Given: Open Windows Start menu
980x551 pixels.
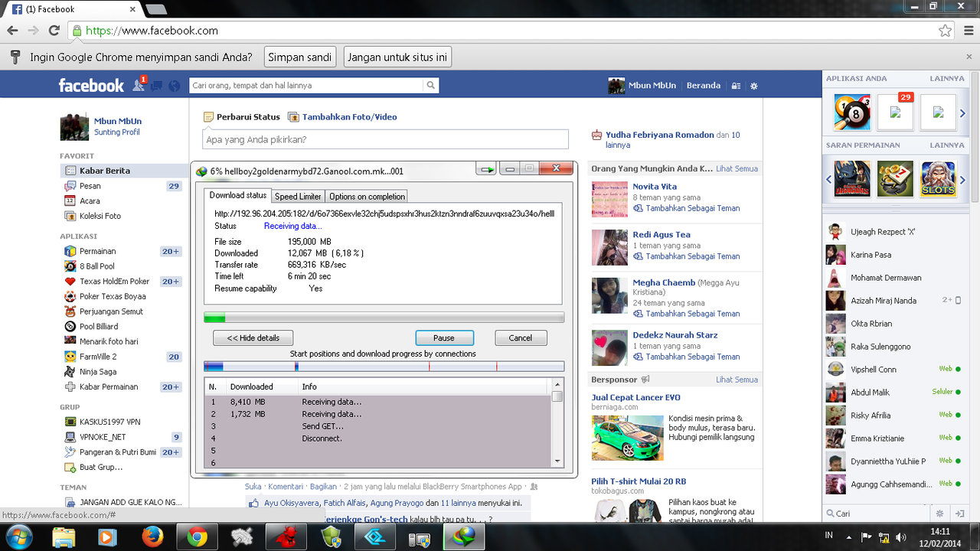Looking at the screenshot, I should [18, 537].
